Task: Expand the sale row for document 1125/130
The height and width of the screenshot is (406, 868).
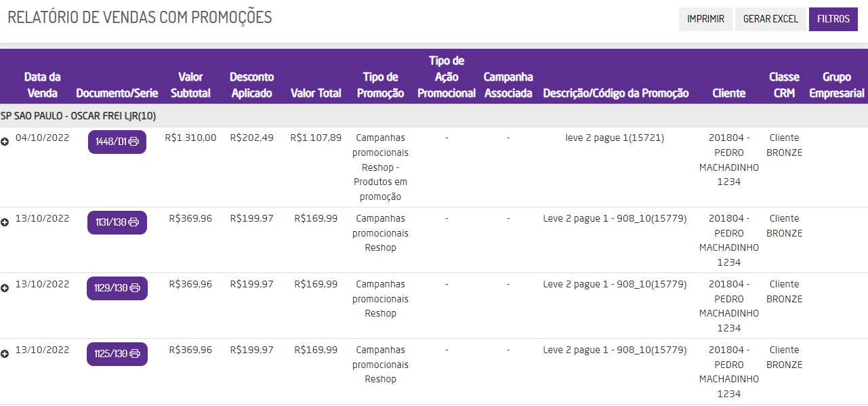Action: (5, 354)
